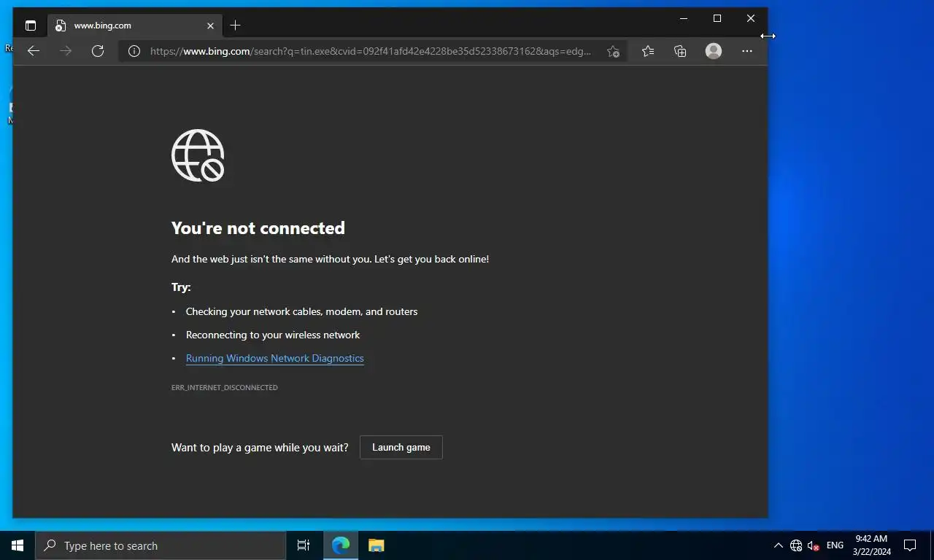Open the Favorites list
The height and width of the screenshot is (560, 934).
click(x=648, y=51)
